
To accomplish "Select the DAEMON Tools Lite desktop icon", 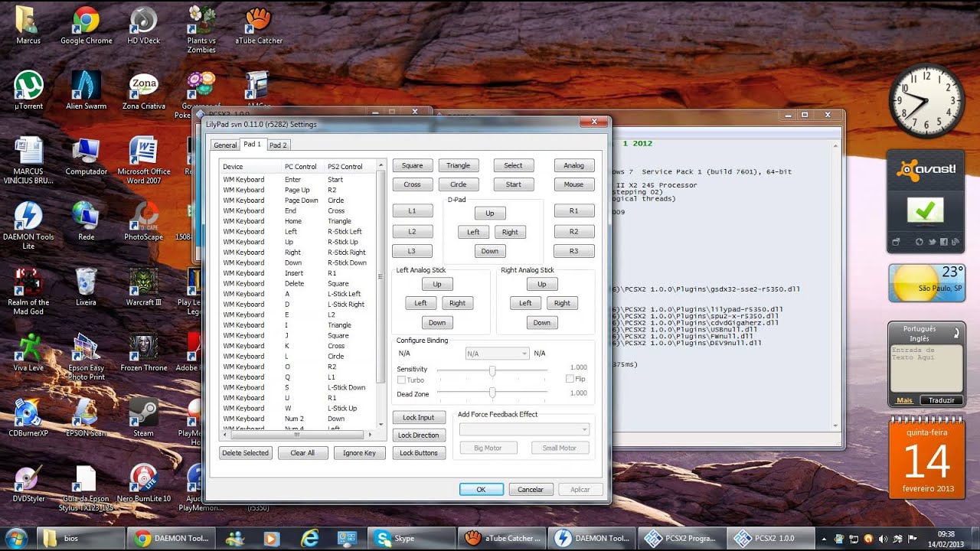I will pos(29,226).
